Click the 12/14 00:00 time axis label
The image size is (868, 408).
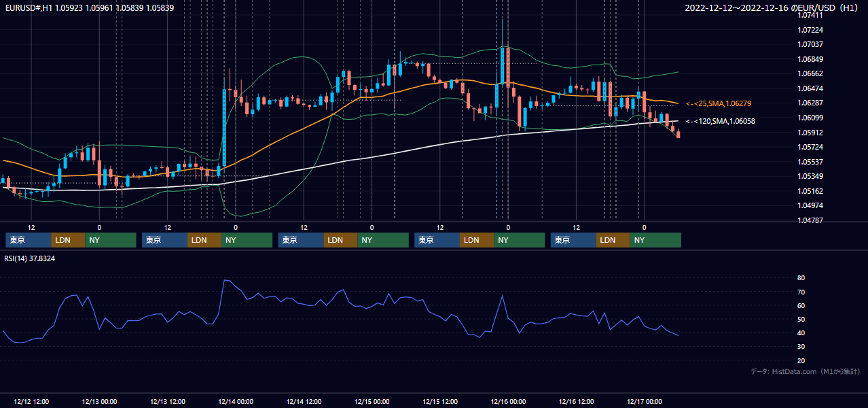tap(236, 401)
